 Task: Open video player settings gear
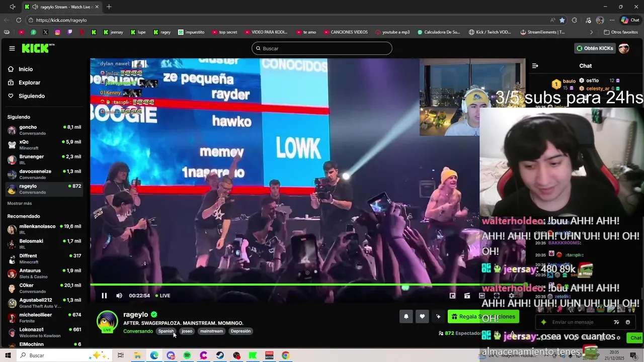coord(511,296)
